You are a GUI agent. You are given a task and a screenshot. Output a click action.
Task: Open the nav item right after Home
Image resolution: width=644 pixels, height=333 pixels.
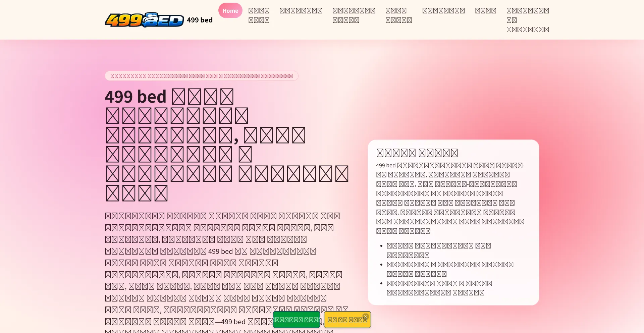pyautogui.click(x=259, y=15)
